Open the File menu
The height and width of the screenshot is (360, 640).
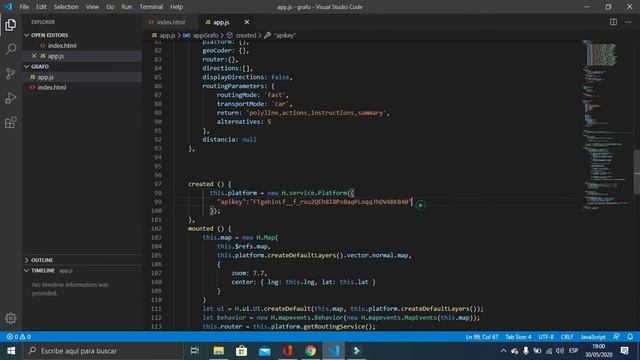point(24,7)
